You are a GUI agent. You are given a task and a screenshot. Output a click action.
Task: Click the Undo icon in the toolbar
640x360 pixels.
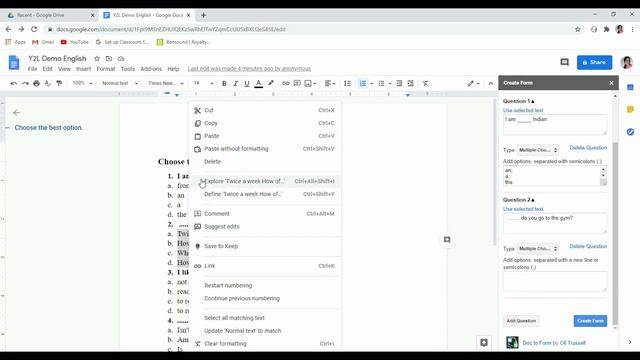(13, 83)
